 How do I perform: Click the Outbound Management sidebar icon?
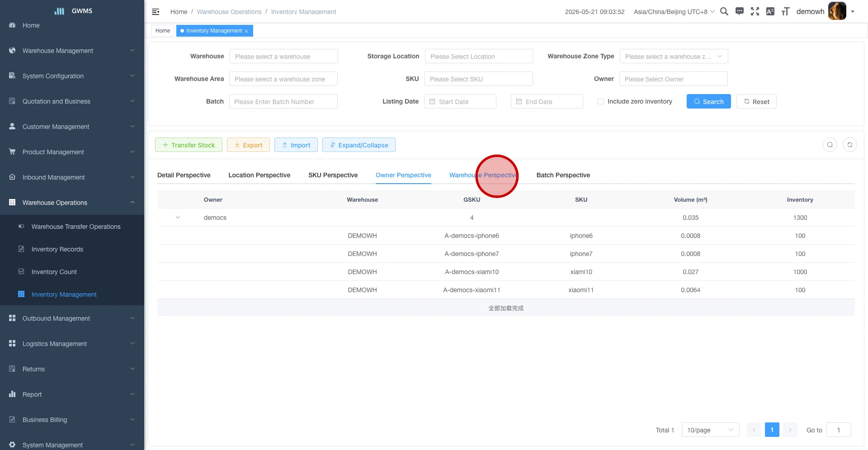(x=12, y=318)
